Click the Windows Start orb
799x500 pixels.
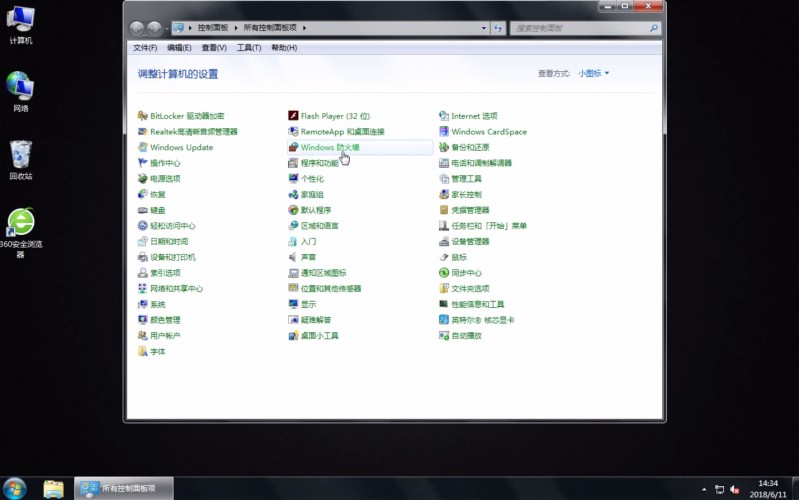pos(14,489)
